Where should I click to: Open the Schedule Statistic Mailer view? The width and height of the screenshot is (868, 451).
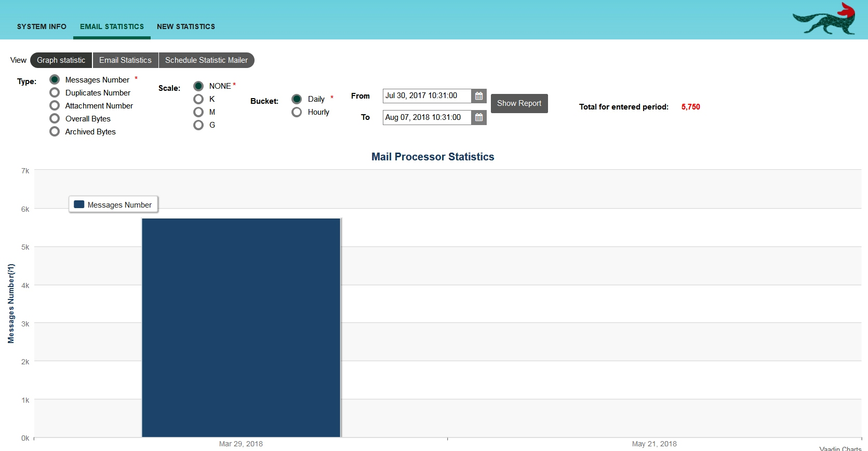tap(206, 60)
